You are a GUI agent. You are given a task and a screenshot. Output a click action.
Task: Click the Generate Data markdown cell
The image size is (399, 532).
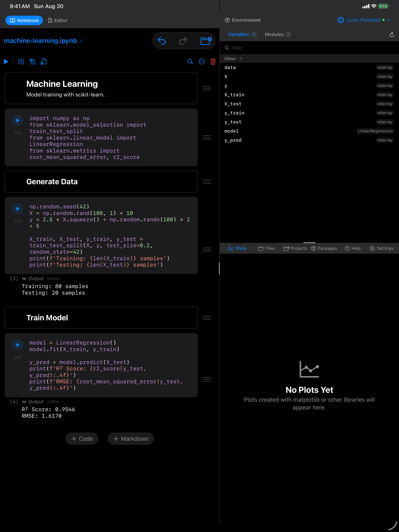(x=101, y=182)
